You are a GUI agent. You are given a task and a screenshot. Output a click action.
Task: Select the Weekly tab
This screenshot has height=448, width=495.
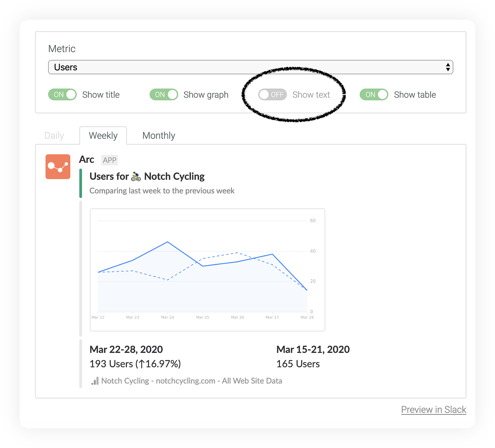click(x=103, y=136)
